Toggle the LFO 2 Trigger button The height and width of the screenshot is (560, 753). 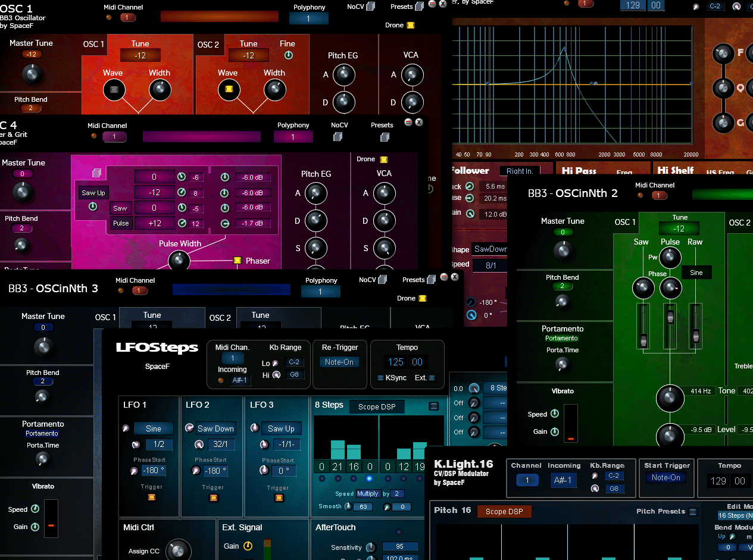[213, 498]
